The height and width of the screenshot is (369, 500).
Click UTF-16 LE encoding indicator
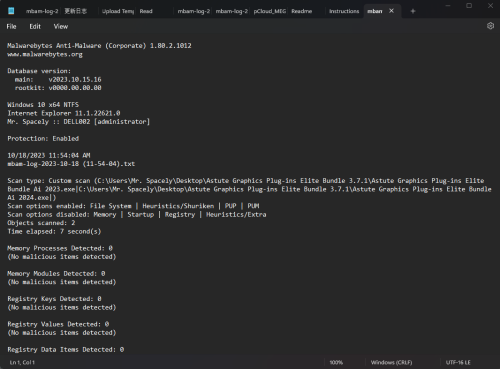tap(458, 362)
